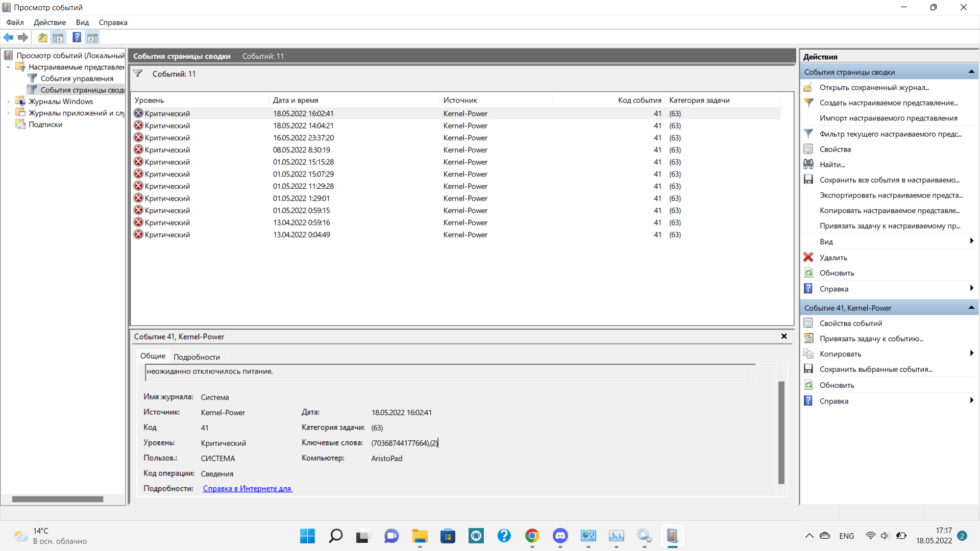Open the Справка в Интернете link

click(x=247, y=488)
